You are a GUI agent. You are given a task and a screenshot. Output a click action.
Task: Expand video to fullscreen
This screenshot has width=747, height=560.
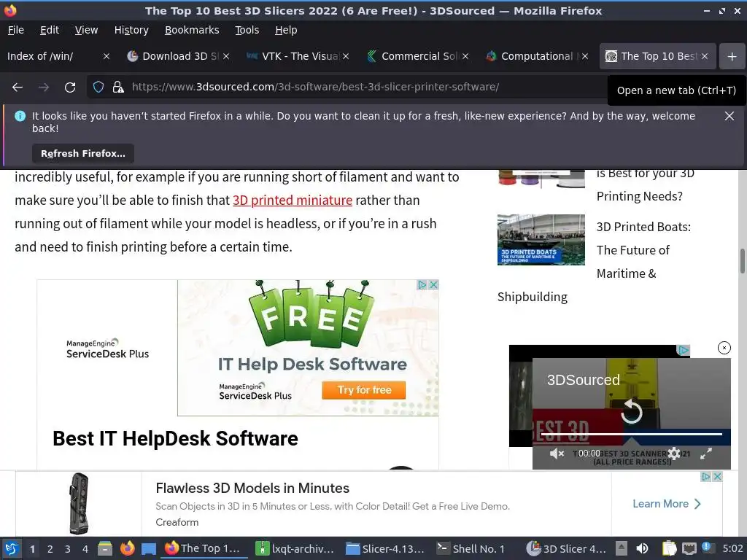(x=705, y=454)
